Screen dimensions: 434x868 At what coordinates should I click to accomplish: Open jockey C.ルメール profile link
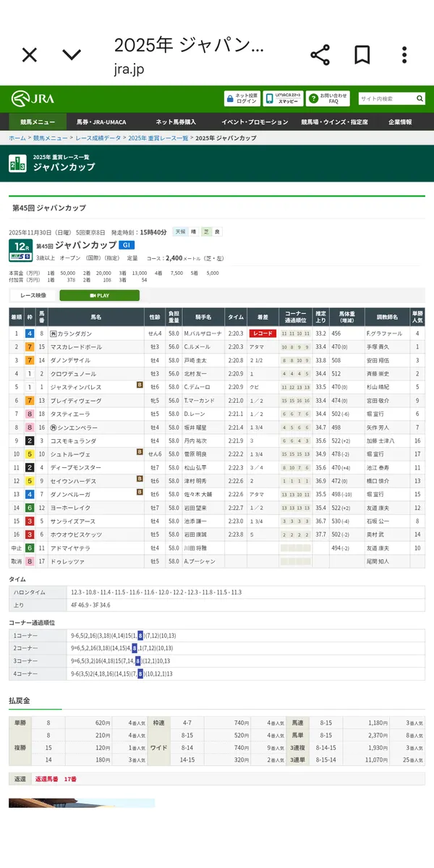click(x=197, y=347)
